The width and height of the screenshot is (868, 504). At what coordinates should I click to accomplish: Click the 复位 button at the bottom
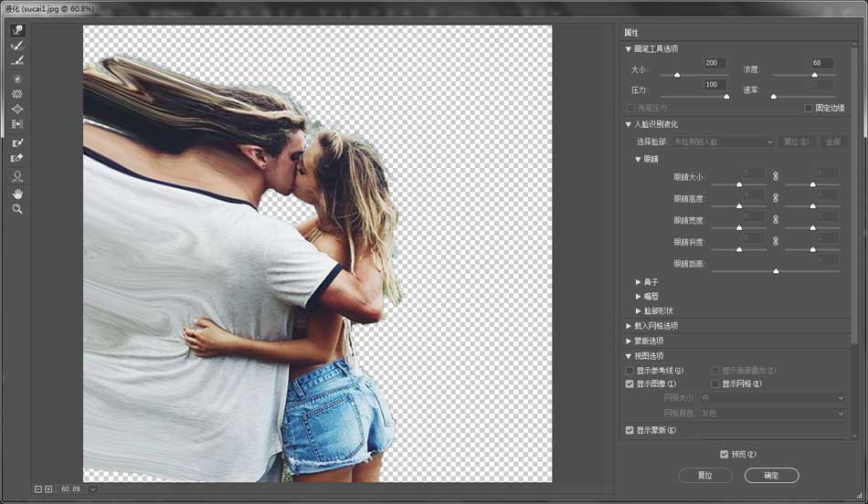(x=706, y=475)
